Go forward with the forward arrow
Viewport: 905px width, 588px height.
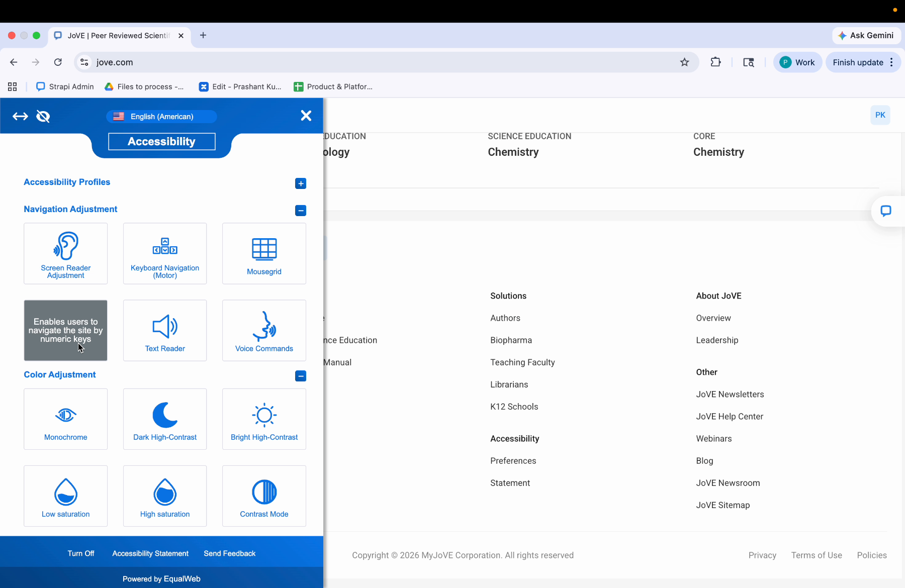pos(36,62)
